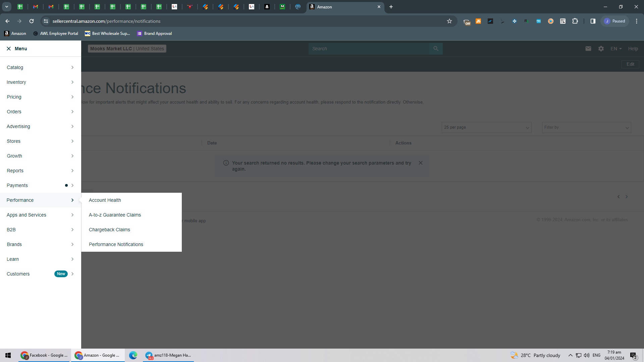Viewport: 644px width, 362px height.
Task: Expand the Orders menu section
Action: point(41,112)
